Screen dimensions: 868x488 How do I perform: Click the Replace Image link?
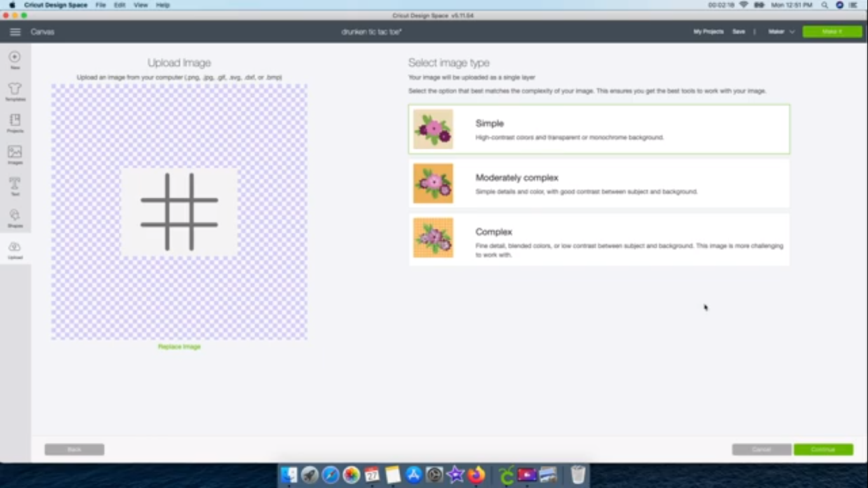179,346
